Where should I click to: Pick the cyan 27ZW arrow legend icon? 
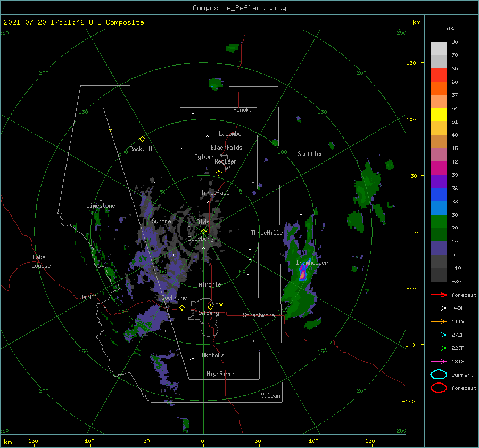(x=439, y=335)
